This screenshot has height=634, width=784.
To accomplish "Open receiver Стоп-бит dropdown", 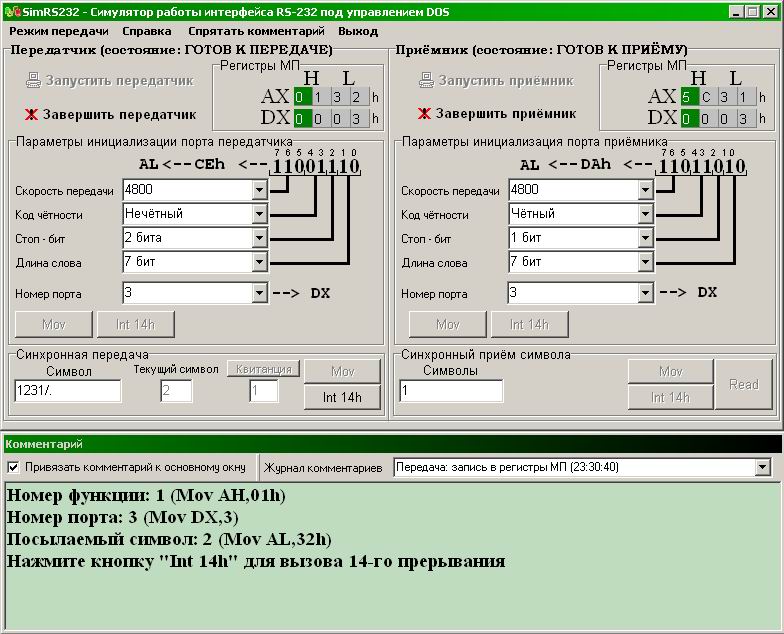I will (x=645, y=238).
